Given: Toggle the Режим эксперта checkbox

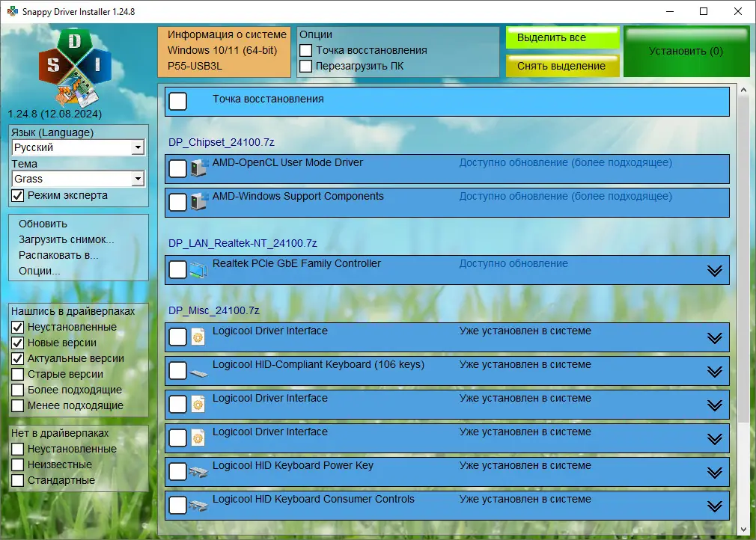Looking at the screenshot, I should coord(16,196).
